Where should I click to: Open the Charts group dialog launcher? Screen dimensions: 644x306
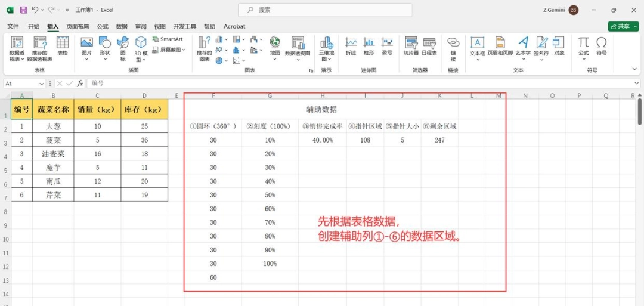click(311, 70)
